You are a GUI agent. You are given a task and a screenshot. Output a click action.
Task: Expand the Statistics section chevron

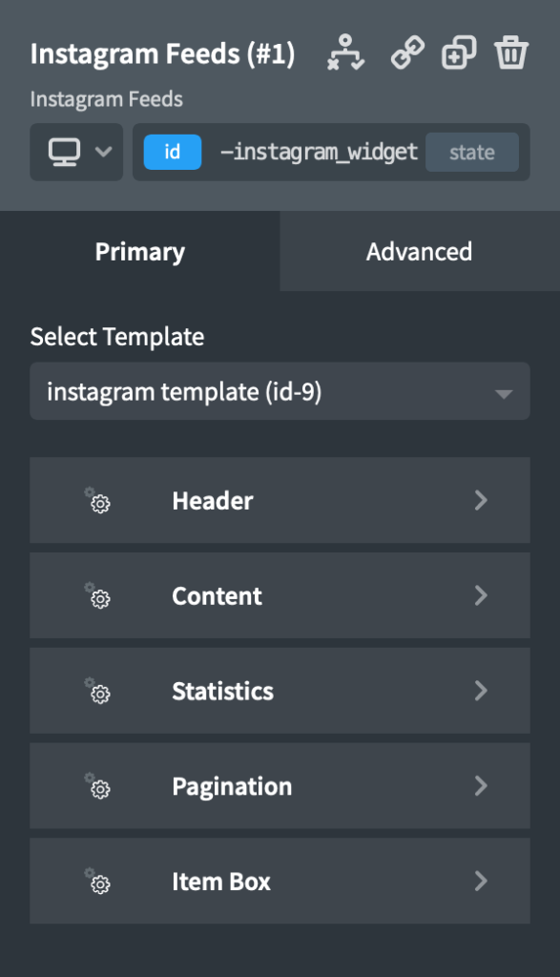(x=481, y=691)
